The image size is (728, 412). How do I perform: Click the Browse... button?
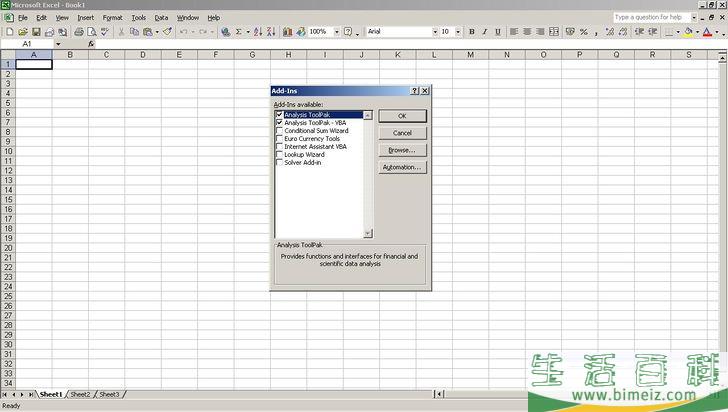pyautogui.click(x=402, y=150)
